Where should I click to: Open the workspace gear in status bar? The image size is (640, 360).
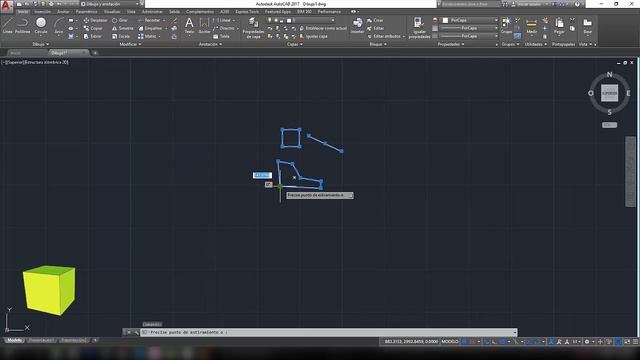point(587,342)
